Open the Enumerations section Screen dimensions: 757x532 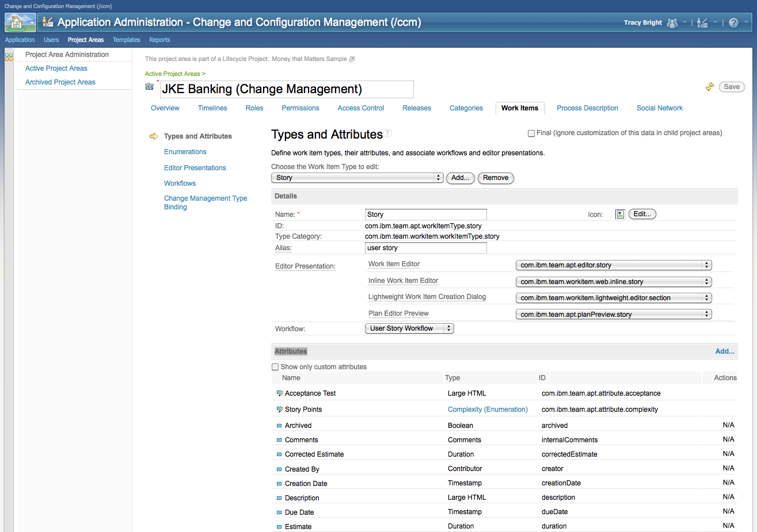tap(185, 152)
